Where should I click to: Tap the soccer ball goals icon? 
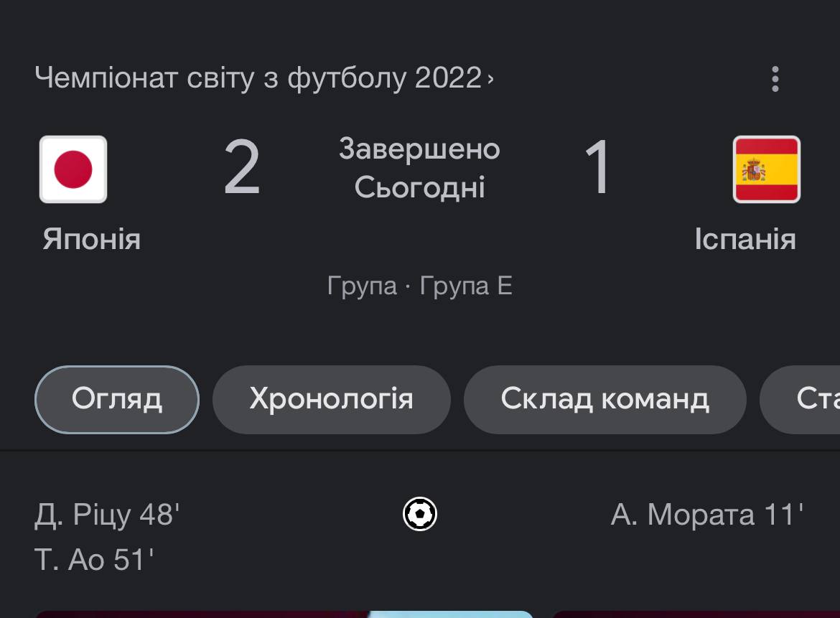pyautogui.click(x=420, y=515)
